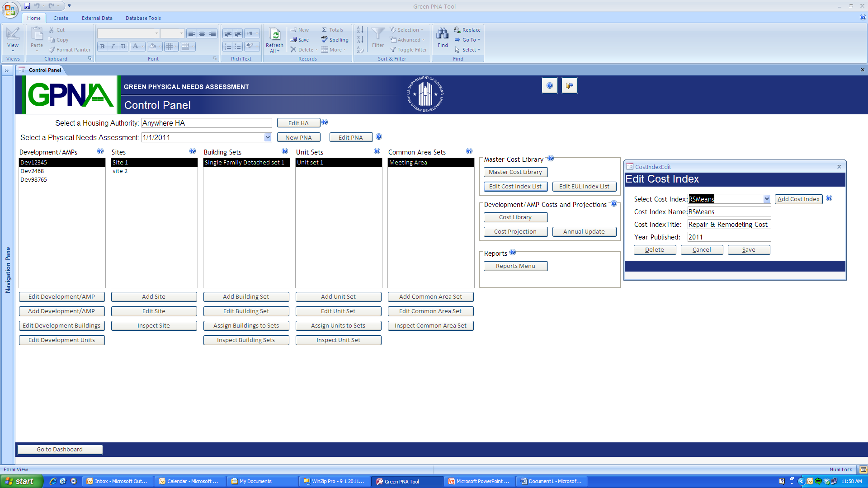This screenshot has width=868, height=488.
Task: Click help icon next to Master Cost Library
Action: (x=551, y=159)
